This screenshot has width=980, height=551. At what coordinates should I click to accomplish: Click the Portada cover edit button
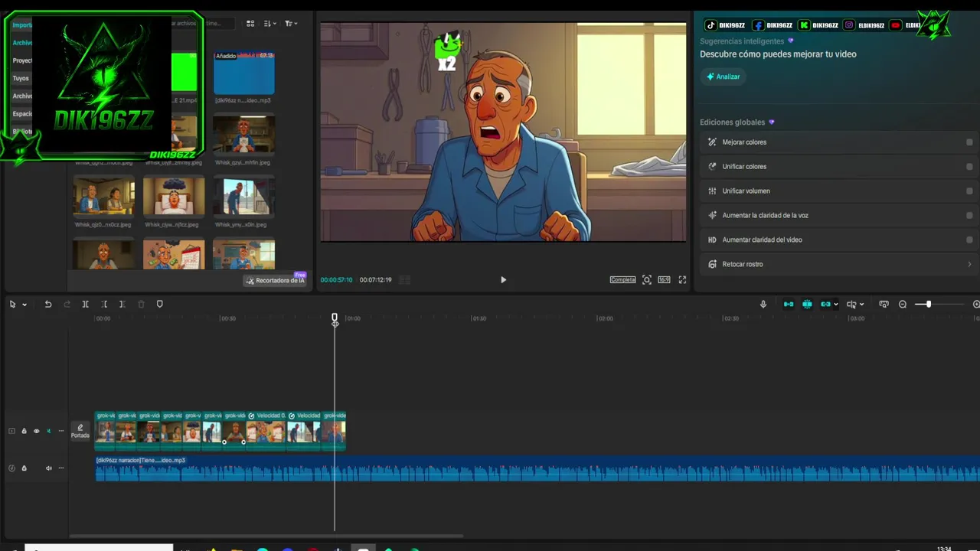click(80, 431)
